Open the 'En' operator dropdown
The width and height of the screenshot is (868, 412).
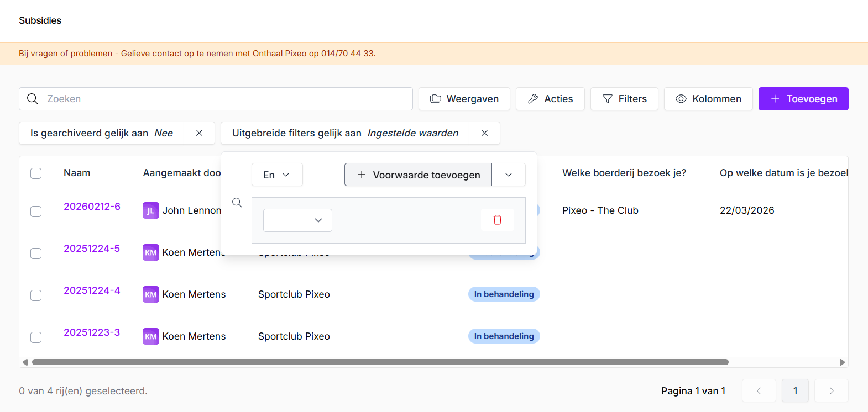pyautogui.click(x=277, y=175)
